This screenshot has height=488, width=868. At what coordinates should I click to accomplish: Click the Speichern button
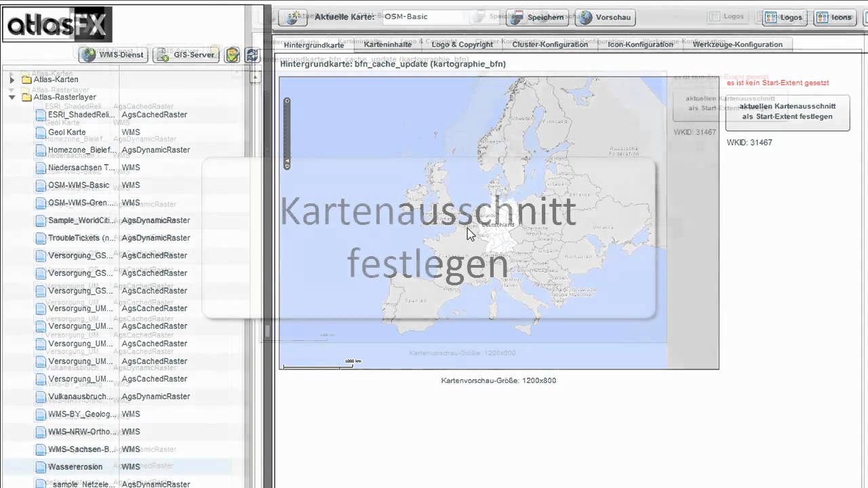537,18
